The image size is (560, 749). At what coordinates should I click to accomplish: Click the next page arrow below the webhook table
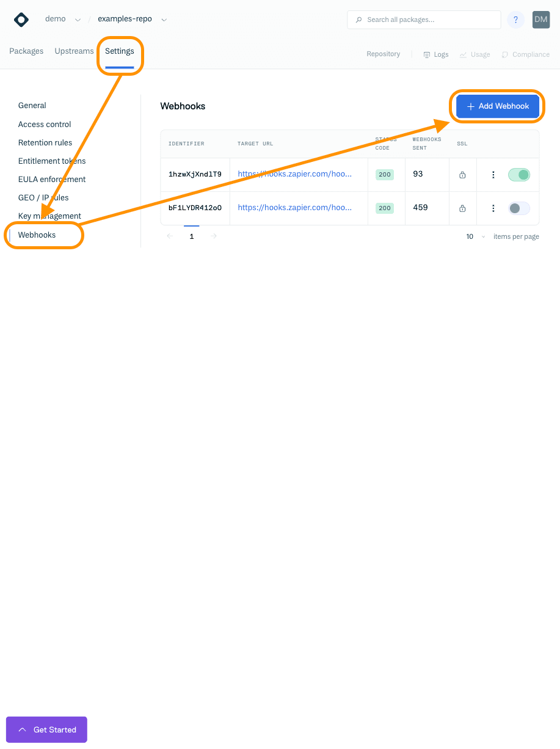click(213, 236)
